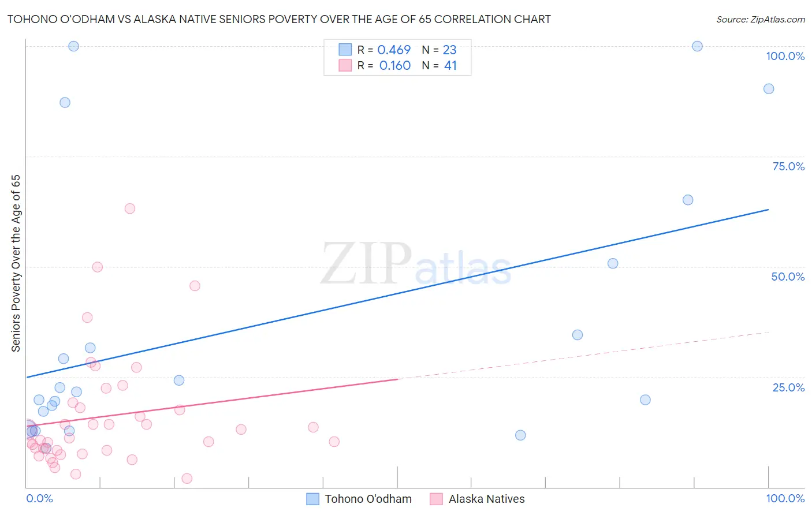
Task: Click the chart title text
Action: coord(279,19)
